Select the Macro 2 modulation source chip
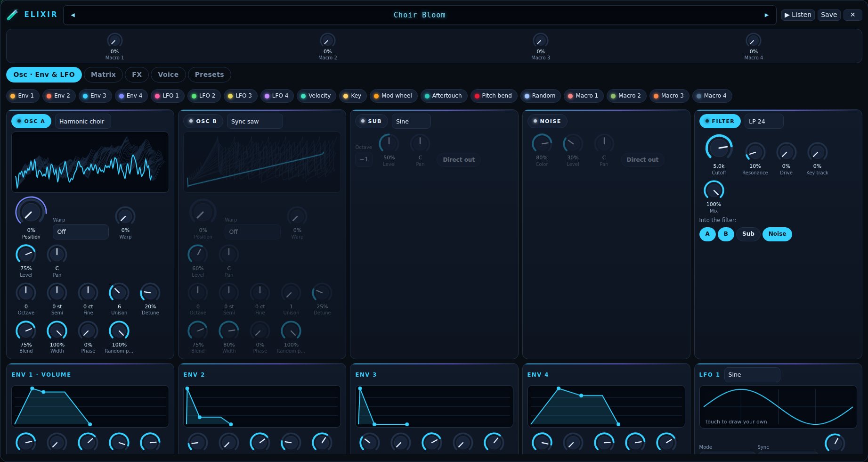Viewport: 868px width, 462px height. pyautogui.click(x=626, y=96)
